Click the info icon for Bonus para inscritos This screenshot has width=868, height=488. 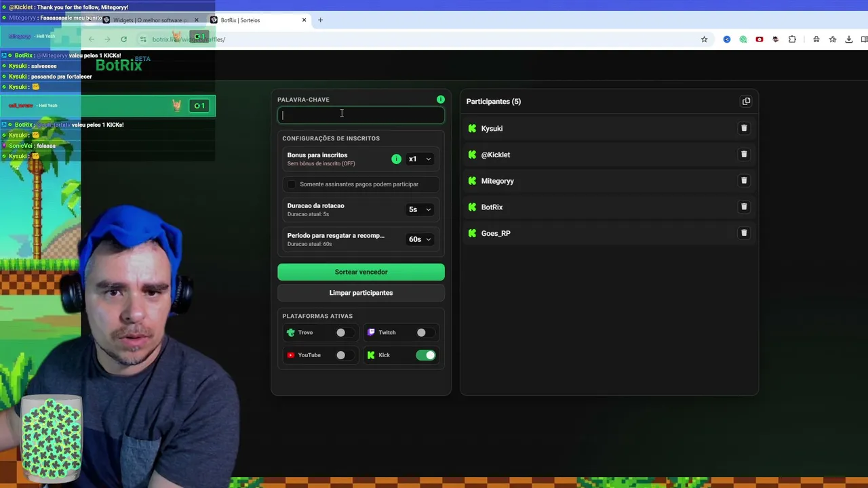[x=396, y=159]
